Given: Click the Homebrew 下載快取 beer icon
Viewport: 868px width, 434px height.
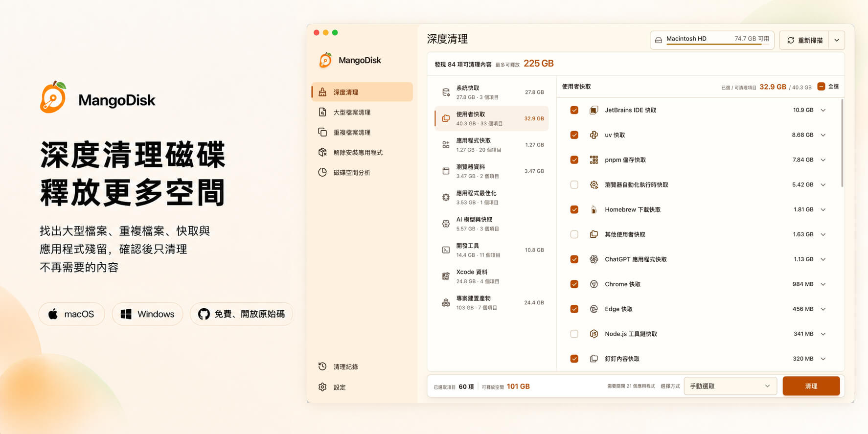Looking at the screenshot, I should pyautogui.click(x=594, y=209).
